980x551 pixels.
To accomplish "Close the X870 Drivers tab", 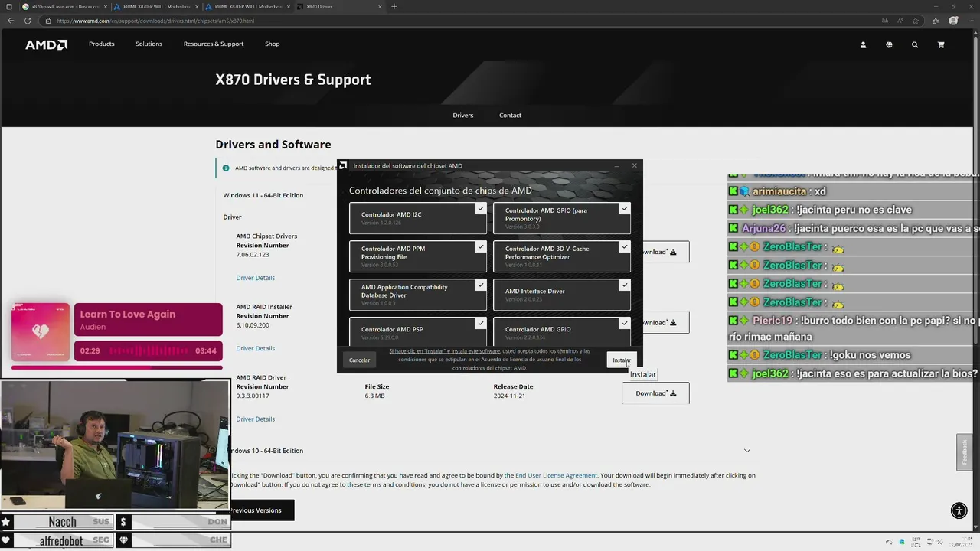I will (380, 6).
